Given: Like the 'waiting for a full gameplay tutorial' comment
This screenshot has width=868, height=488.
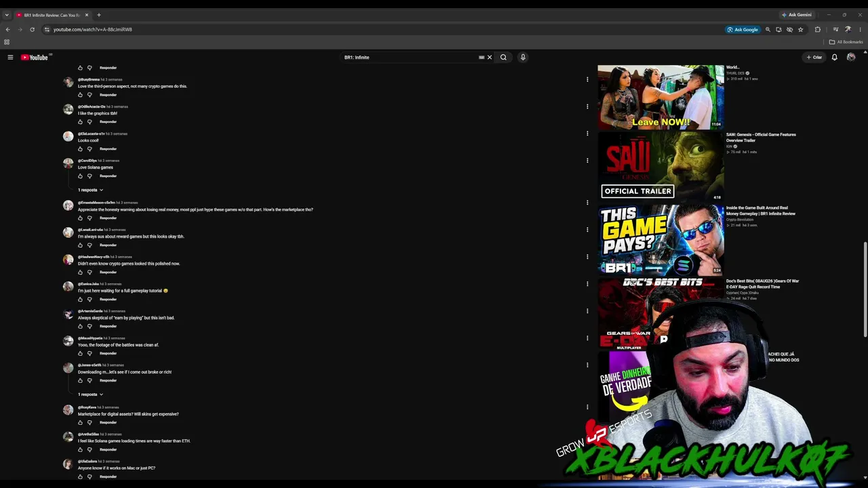Looking at the screenshot, I should click(80, 300).
